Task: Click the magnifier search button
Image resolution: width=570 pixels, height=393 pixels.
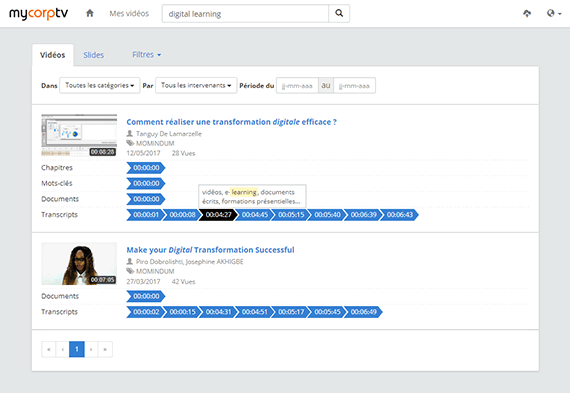Action: (x=339, y=14)
